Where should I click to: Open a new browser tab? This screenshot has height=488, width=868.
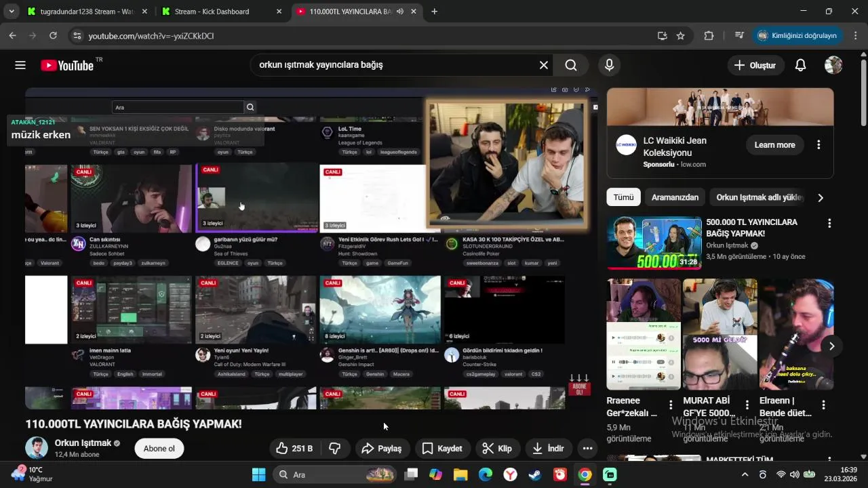434,12
